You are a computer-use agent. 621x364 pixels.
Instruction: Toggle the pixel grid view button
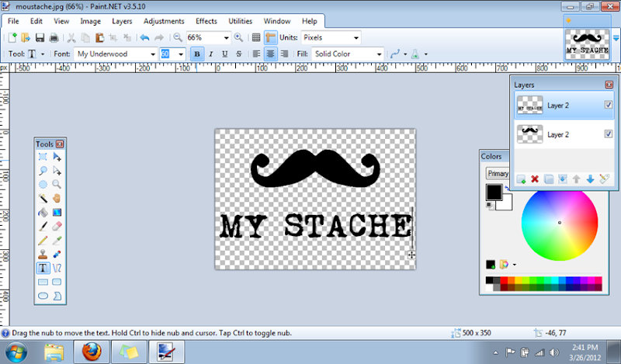(257, 37)
